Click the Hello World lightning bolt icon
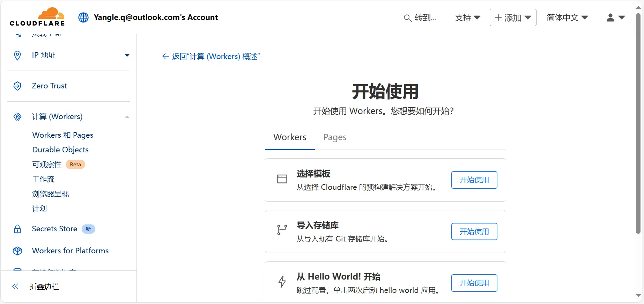644x304 pixels. pos(282,281)
